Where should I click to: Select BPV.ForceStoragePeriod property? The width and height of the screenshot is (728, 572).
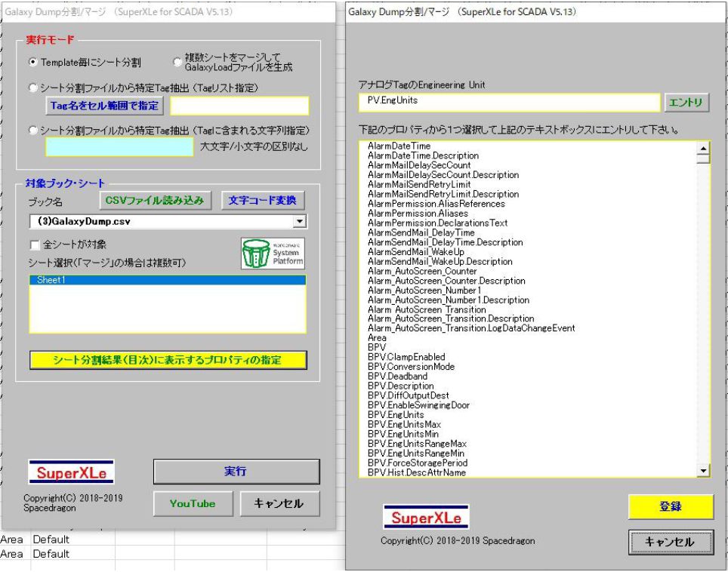click(x=418, y=463)
